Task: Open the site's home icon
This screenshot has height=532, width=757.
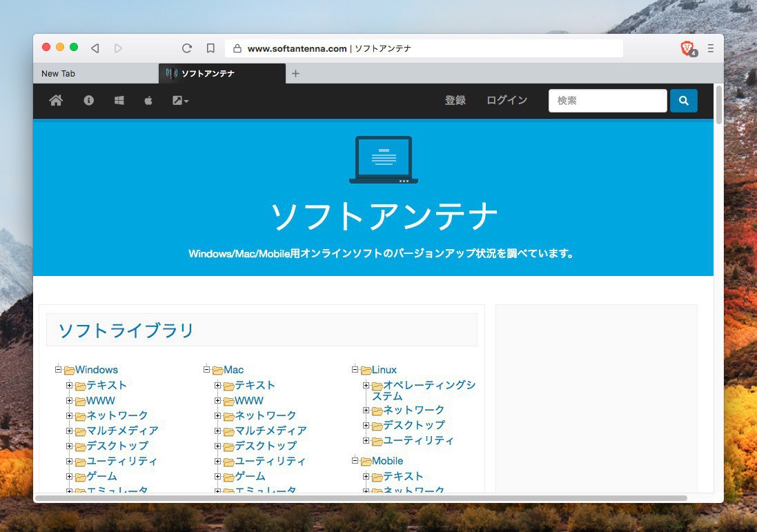Action: coord(56,101)
